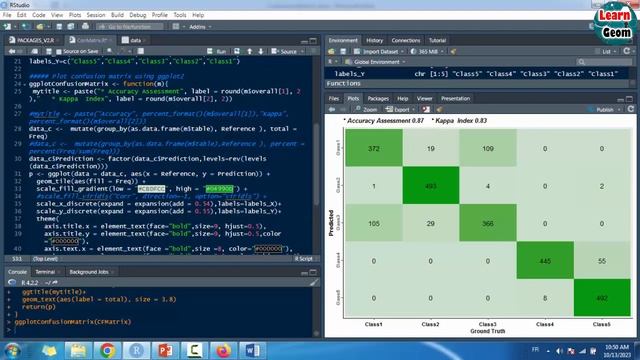
Task: Open Source button dropdown arrow
Action: click(302, 51)
